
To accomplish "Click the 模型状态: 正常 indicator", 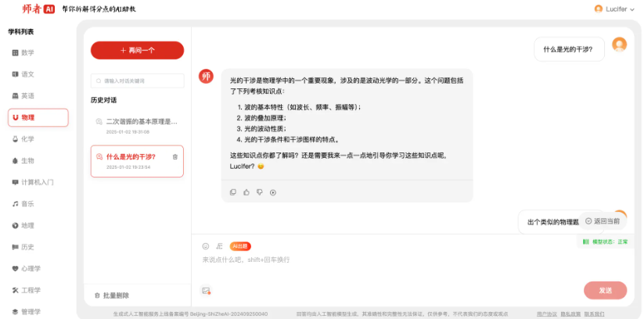I will click(606, 242).
